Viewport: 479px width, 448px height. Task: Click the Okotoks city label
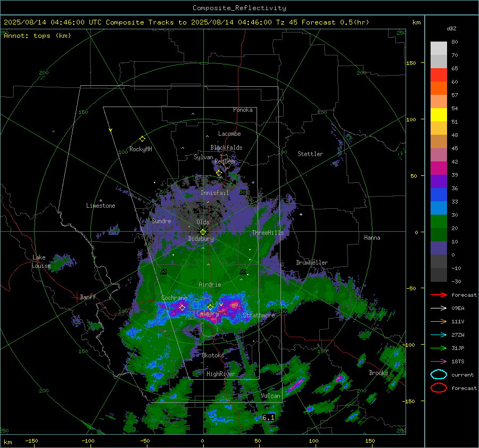213,355
